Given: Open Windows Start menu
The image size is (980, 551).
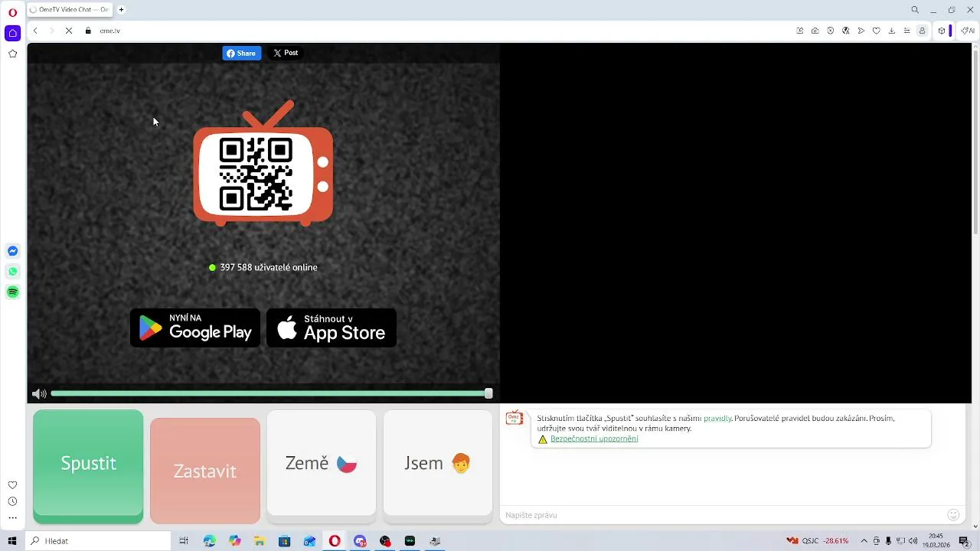Looking at the screenshot, I should pos(12,541).
